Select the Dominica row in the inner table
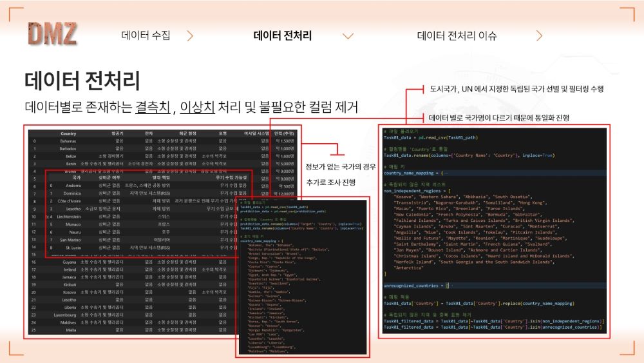Viewport: 644px width, 363px height. coord(148,193)
